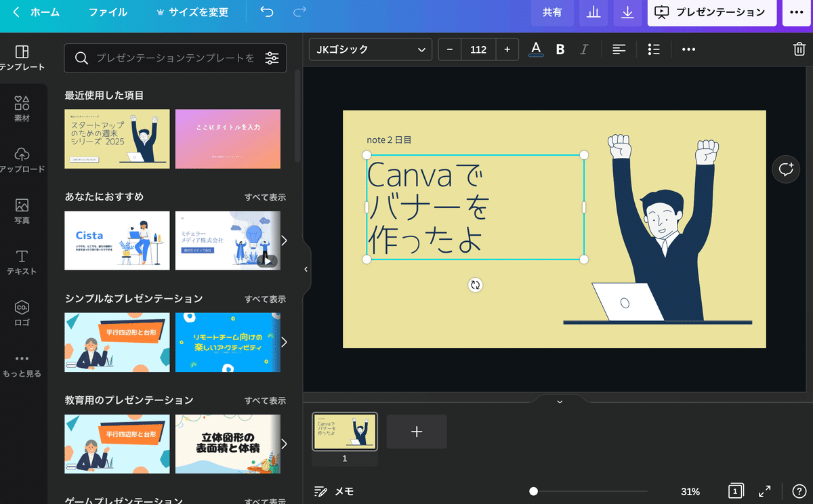Click すべて表示 for シンプルなプレゼンテーション
The width and height of the screenshot is (813, 504).
point(265,299)
